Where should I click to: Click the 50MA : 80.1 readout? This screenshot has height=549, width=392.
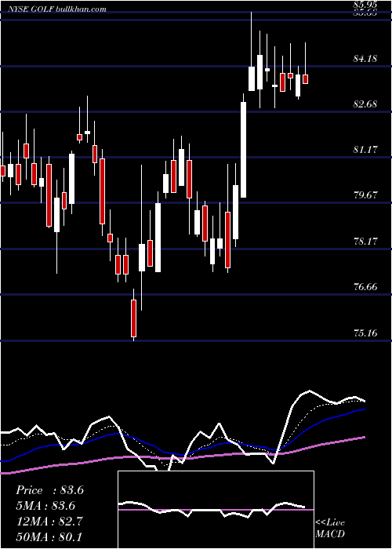(49, 536)
